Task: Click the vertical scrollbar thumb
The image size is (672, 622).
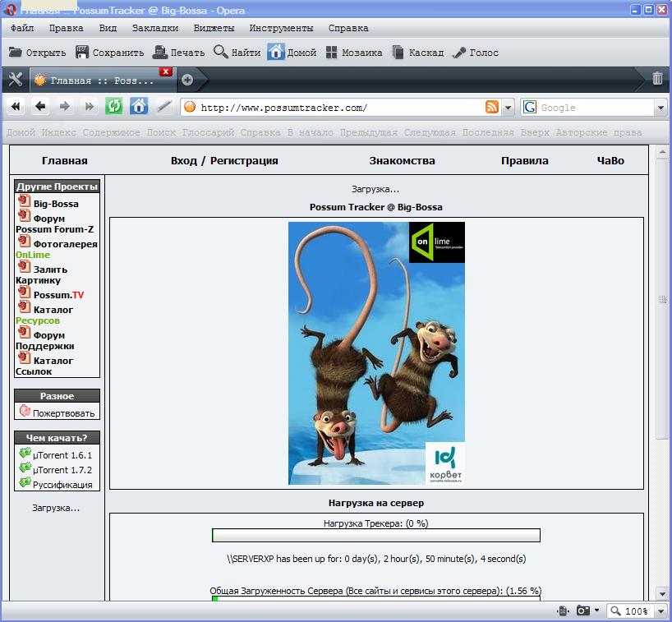Action: tap(661, 299)
